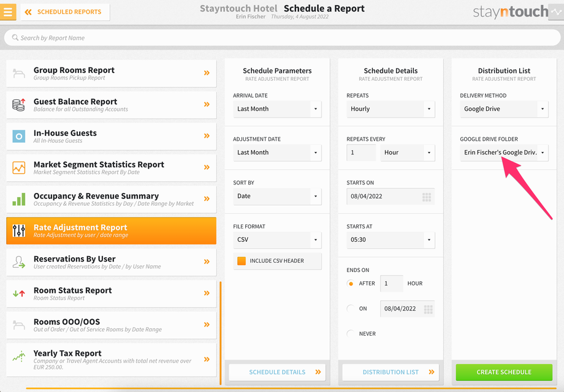
Task: Click the Yearly Tax Report graph icon
Action: pyautogui.click(x=19, y=356)
